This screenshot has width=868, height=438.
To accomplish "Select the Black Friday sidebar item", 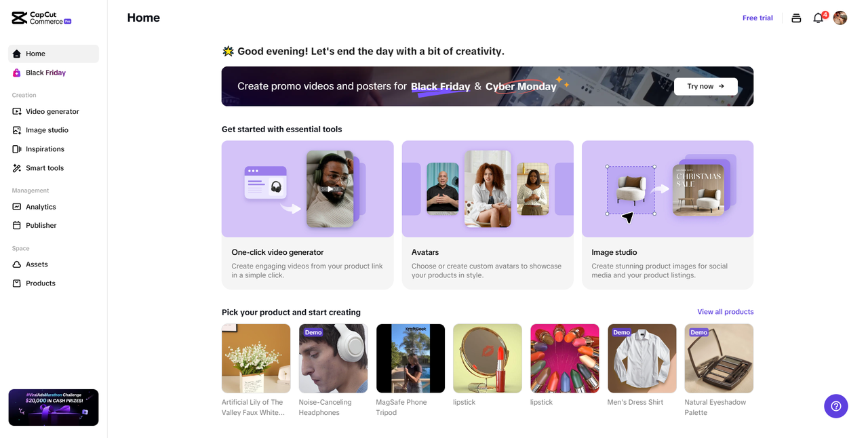I will (x=45, y=73).
